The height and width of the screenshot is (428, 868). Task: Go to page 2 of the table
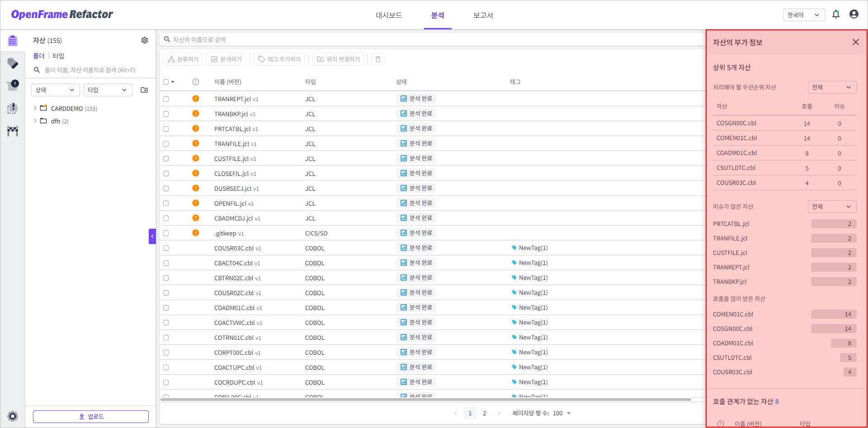485,413
